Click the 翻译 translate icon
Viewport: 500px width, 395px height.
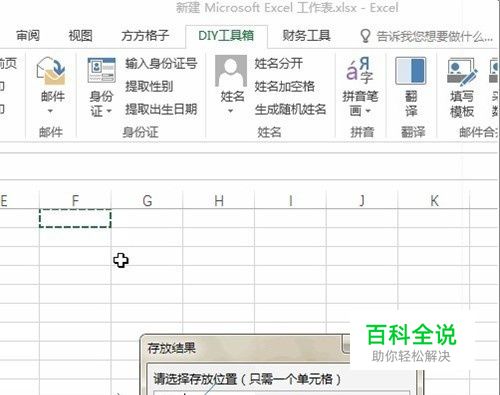coord(411,70)
